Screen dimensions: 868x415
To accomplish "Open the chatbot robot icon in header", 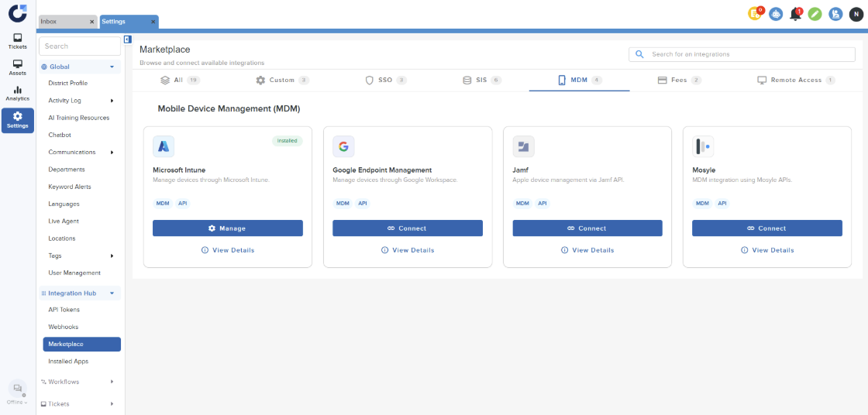I will (x=776, y=14).
